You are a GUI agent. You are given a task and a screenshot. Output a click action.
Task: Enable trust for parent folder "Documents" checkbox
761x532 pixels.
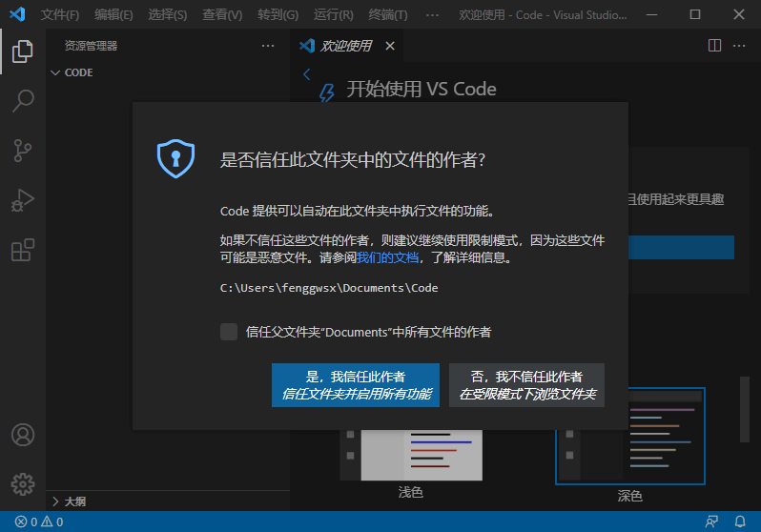tap(229, 332)
